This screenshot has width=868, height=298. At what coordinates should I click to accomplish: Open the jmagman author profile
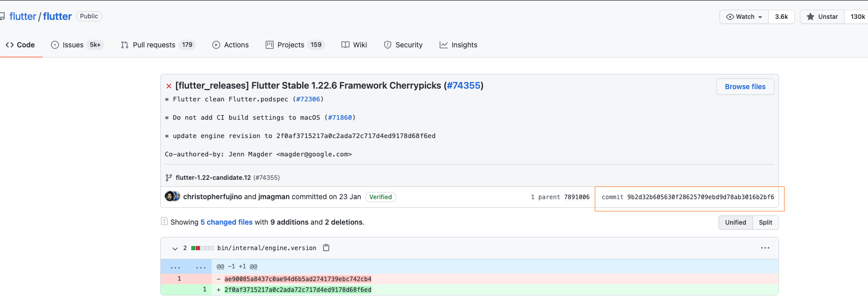click(274, 197)
